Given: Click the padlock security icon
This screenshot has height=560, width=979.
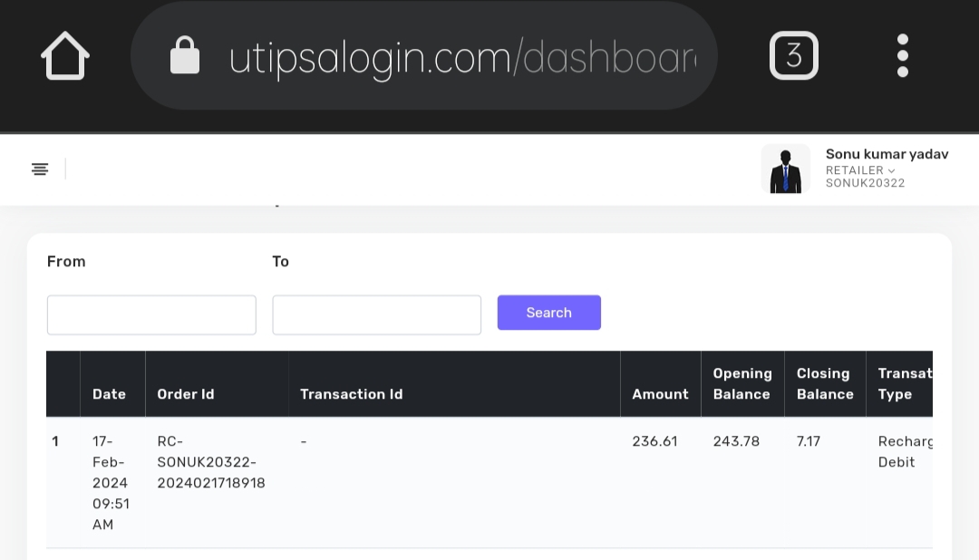Looking at the screenshot, I should point(185,56).
